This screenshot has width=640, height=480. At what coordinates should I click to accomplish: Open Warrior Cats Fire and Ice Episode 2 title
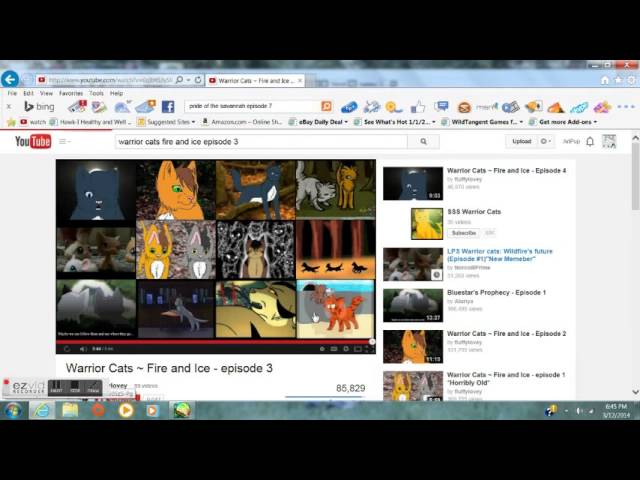[x=507, y=333]
